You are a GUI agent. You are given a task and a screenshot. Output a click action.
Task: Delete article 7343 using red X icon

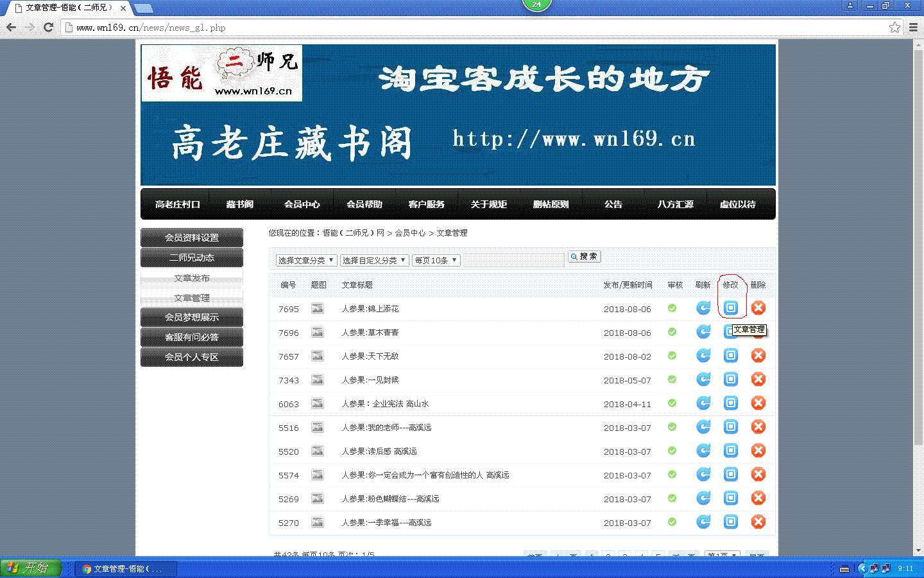(x=758, y=380)
